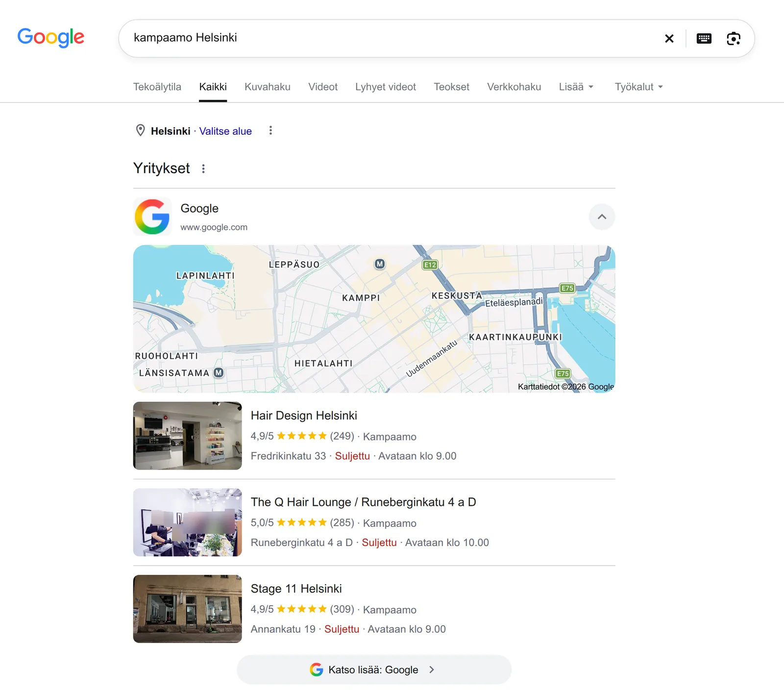The image size is (784, 694).
Task: Open the three-dot menu beside Valitse alue
Action: 270,130
